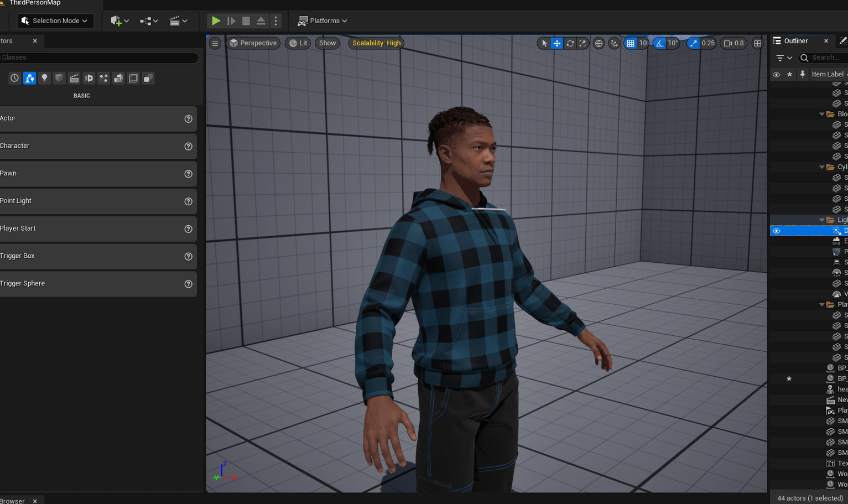Sort by Item Label column
This screenshot has width=848, height=504.
828,74
